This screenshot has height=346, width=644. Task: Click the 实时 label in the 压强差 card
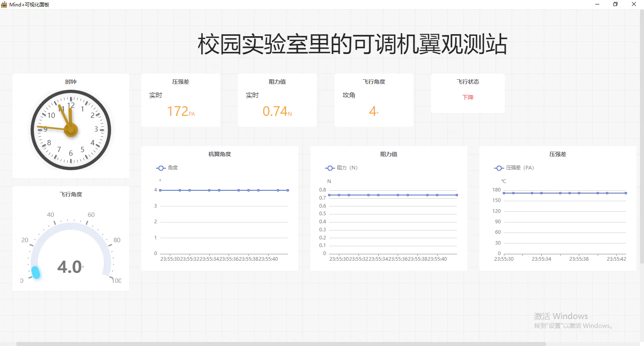point(156,95)
